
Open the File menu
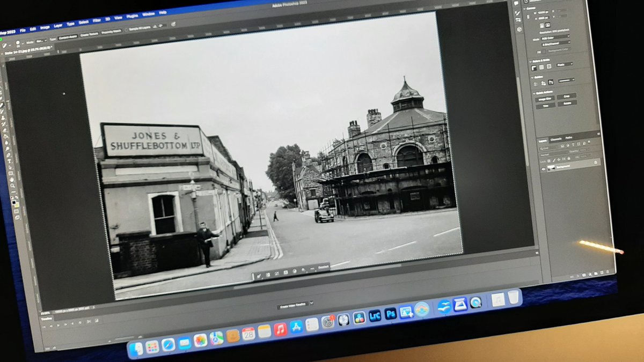(23, 31)
